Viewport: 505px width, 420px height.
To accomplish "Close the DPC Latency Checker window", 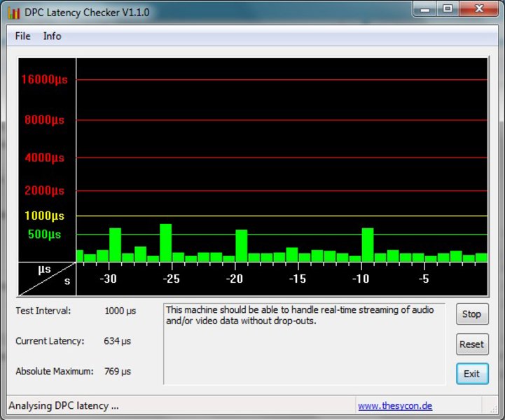I will pyautogui.click(x=479, y=8).
